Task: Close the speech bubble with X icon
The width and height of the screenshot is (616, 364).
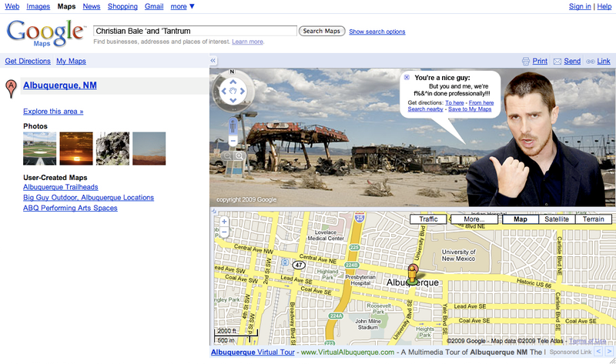Action: coord(407,78)
